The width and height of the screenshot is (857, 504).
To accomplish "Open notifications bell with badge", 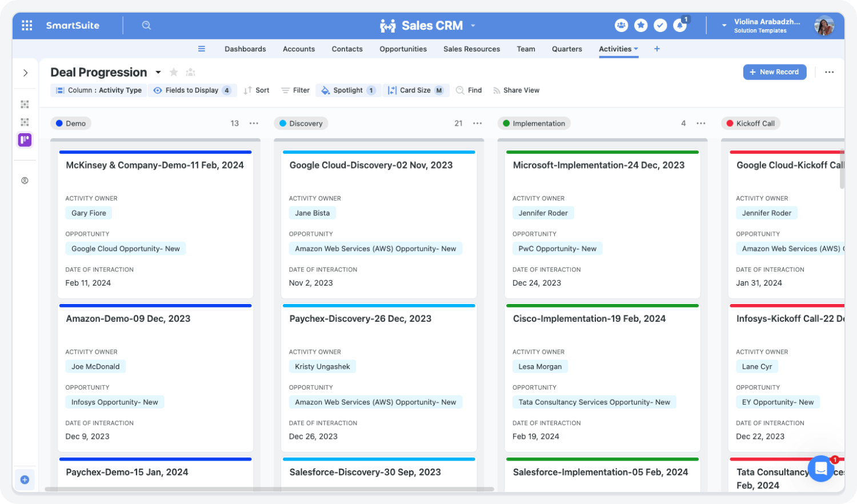I will [680, 25].
